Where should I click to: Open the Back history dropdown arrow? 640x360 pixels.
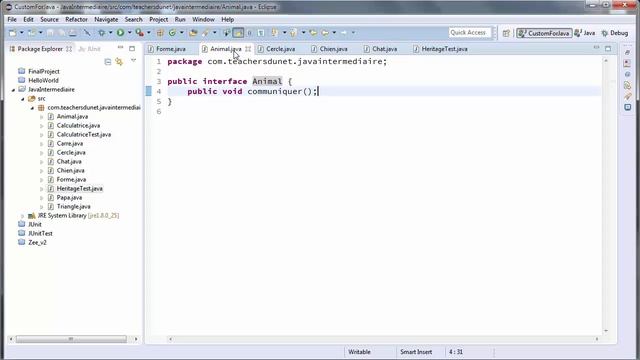point(334,33)
